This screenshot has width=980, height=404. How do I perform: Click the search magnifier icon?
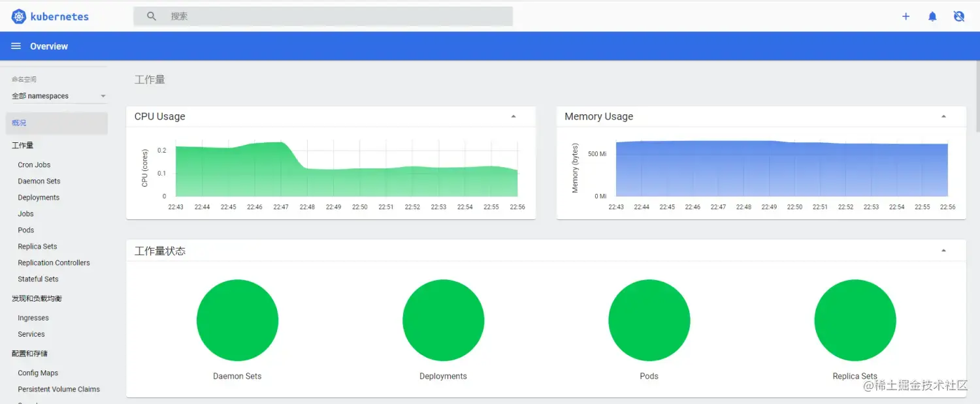(152, 16)
